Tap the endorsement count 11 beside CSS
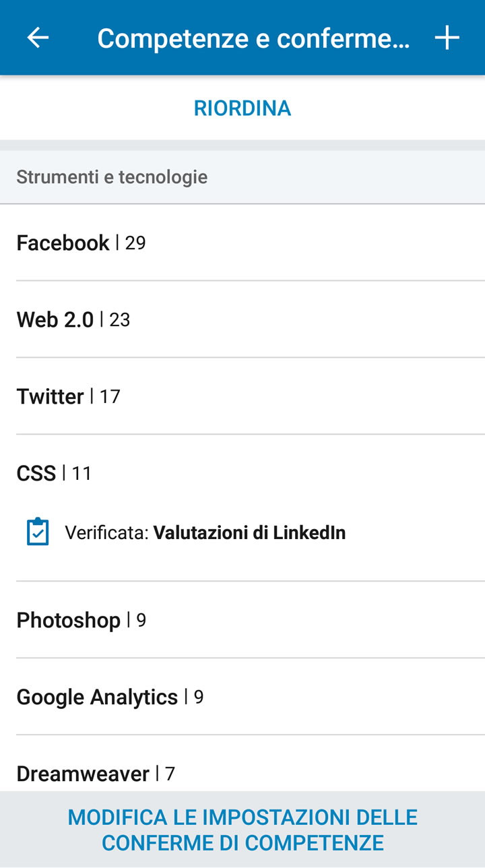The width and height of the screenshot is (485, 868). coord(82,474)
